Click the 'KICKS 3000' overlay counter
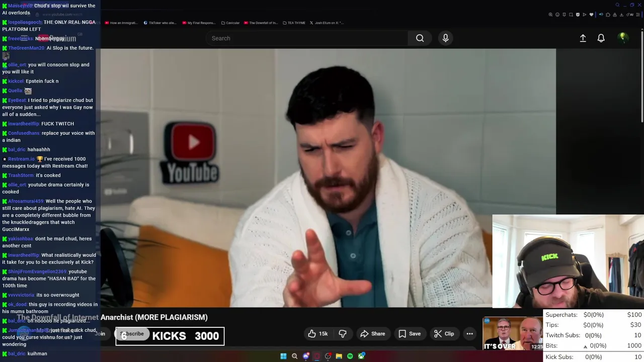644x362 pixels. 170,336
